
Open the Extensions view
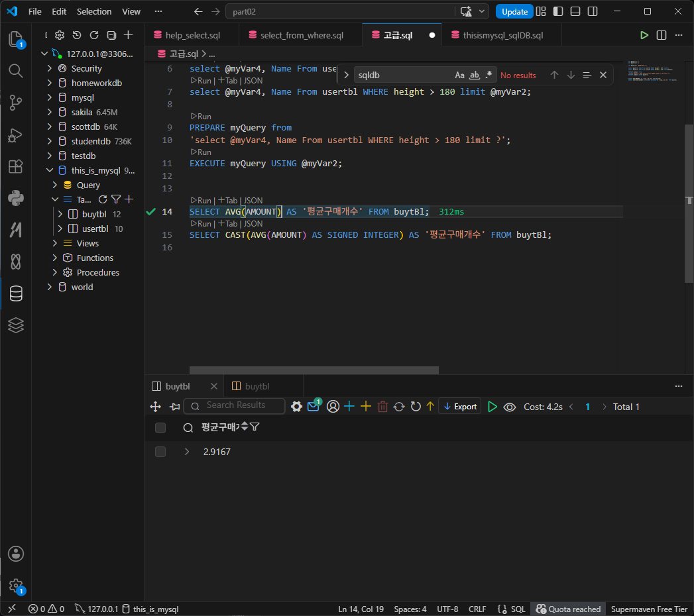pyautogui.click(x=16, y=166)
